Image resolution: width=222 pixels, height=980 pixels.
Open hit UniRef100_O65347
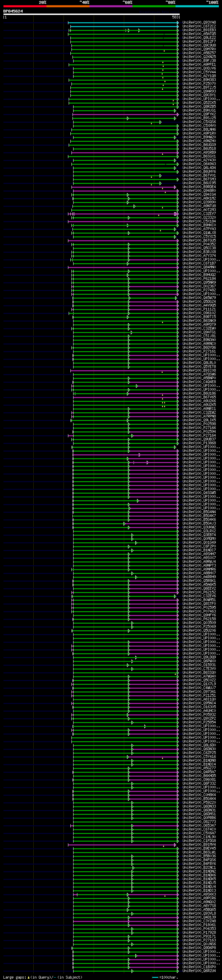point(199,826)
